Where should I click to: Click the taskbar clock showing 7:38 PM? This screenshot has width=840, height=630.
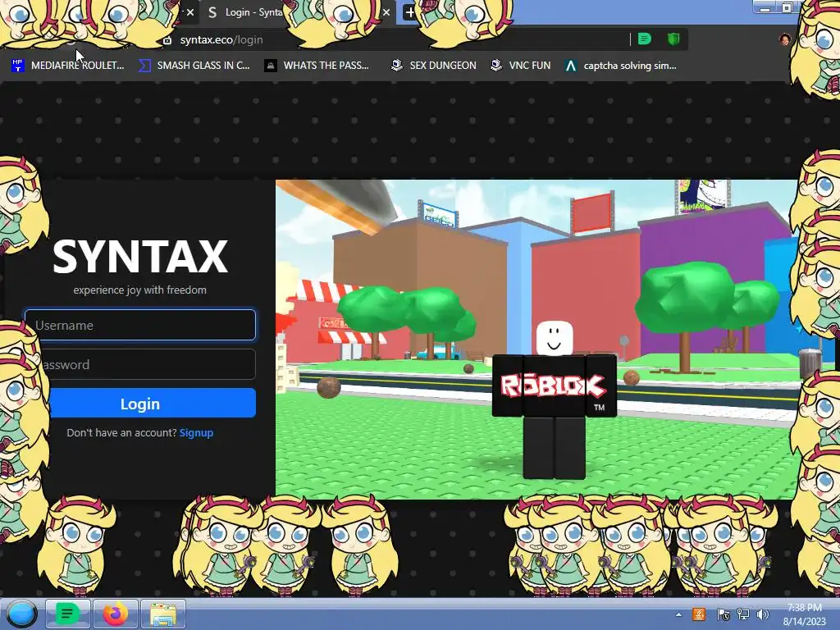click(x=804, y=614)
